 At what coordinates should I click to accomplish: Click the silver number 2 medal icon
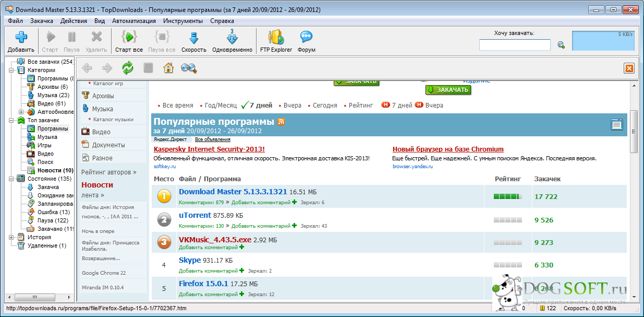point(164,219)
